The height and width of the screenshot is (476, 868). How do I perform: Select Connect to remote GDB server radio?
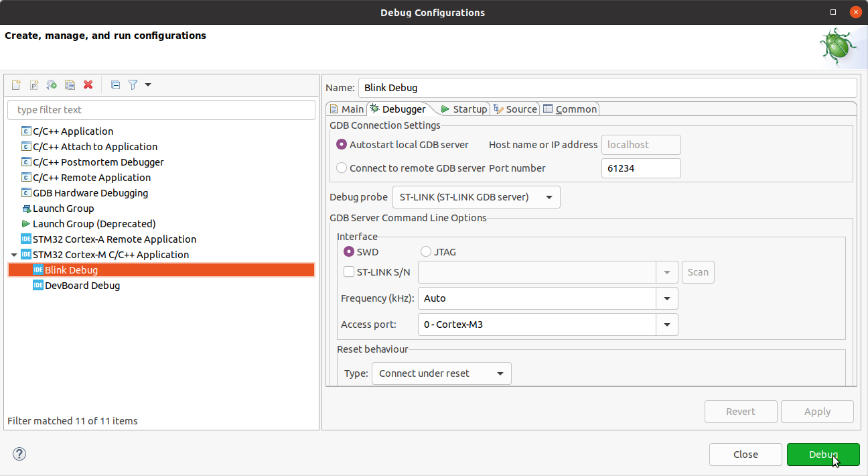(x=342, y=168)
